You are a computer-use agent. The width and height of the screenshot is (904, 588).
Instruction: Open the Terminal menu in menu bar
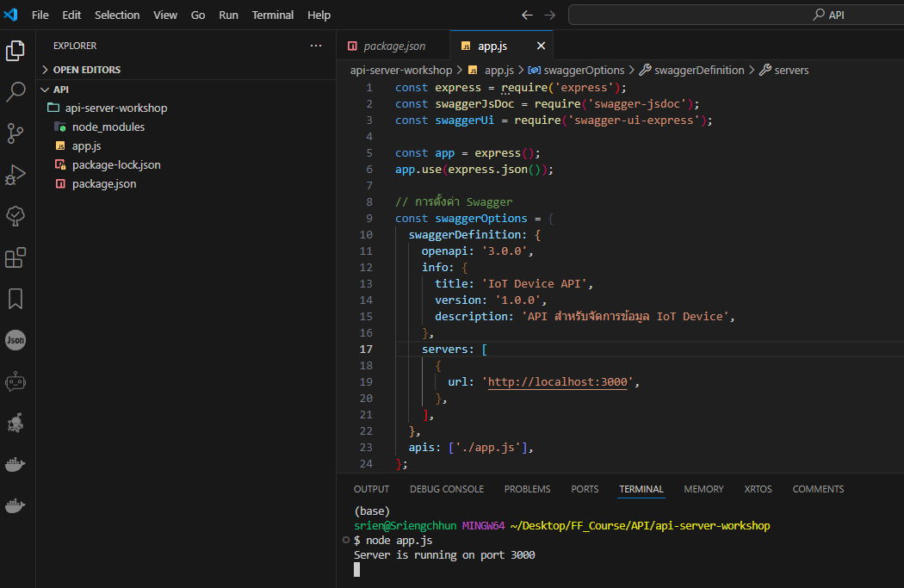tap(272, 15)
